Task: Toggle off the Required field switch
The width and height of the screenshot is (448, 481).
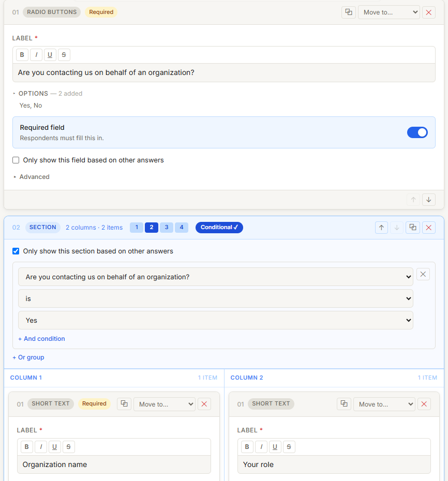Action: pyautogui.click(x=417, y=132)
